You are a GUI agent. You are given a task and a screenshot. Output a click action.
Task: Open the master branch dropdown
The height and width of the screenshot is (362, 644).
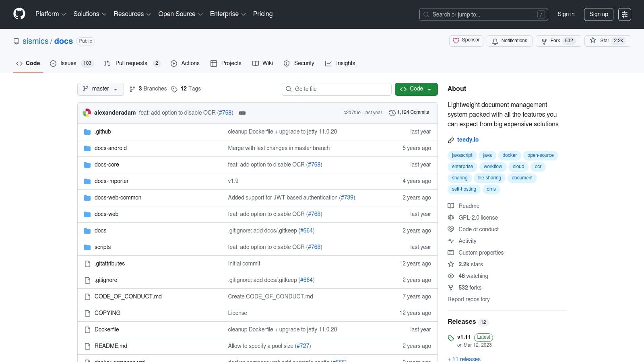101,89
